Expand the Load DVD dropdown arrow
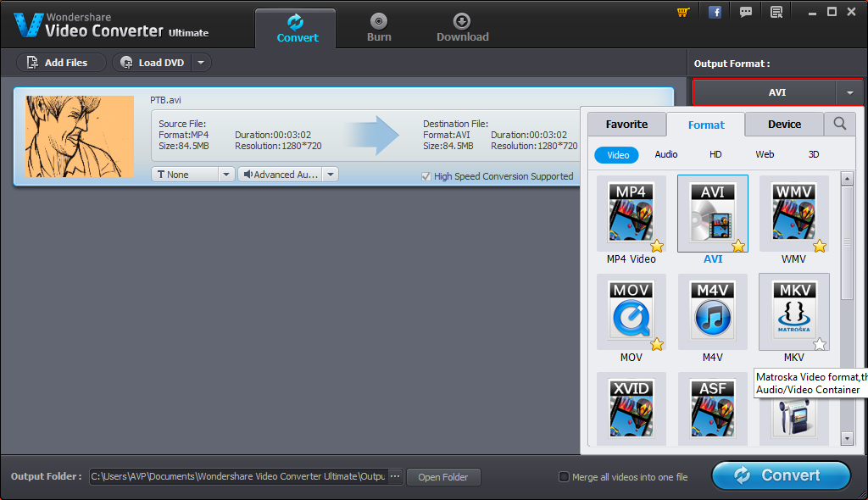The width and height of the screenshot is (868, 500). point(201,63)
